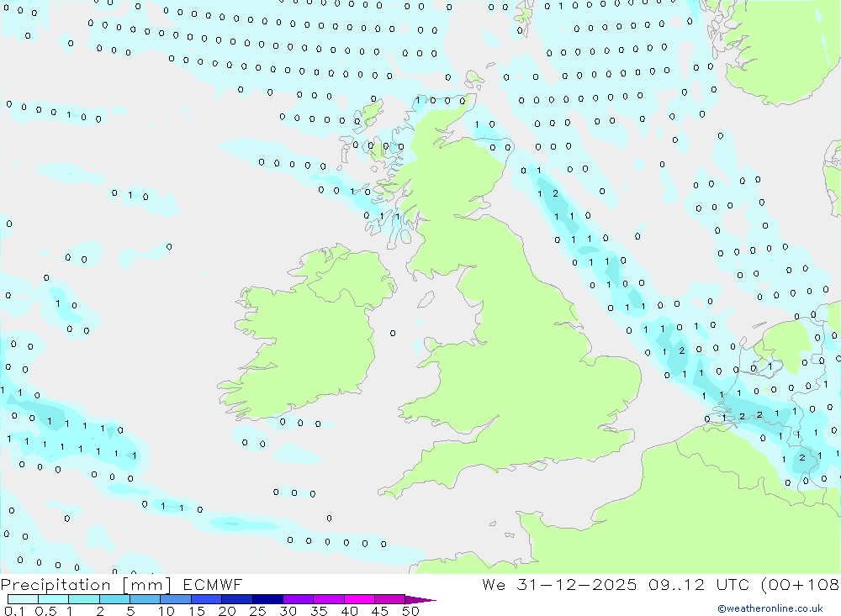Click the legend value label '50'
Image resolution: width=841 pixels, height=616 pixels.
410,611
